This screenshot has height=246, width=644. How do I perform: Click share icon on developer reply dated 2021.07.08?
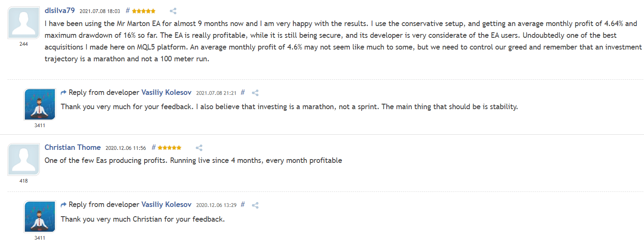pos(255,93)
